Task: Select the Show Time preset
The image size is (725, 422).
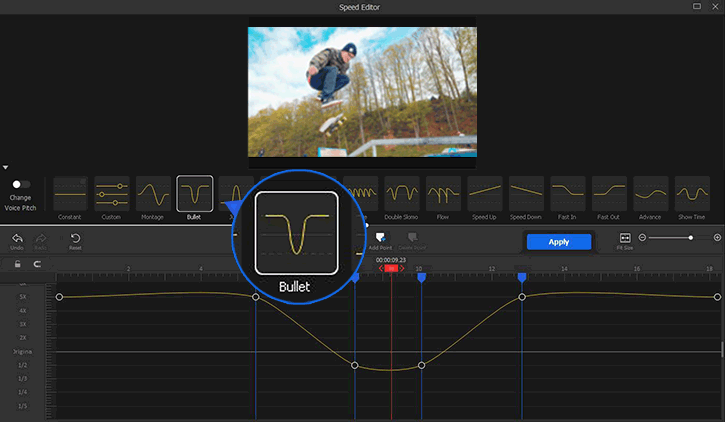Action: (x=692, y=193)
